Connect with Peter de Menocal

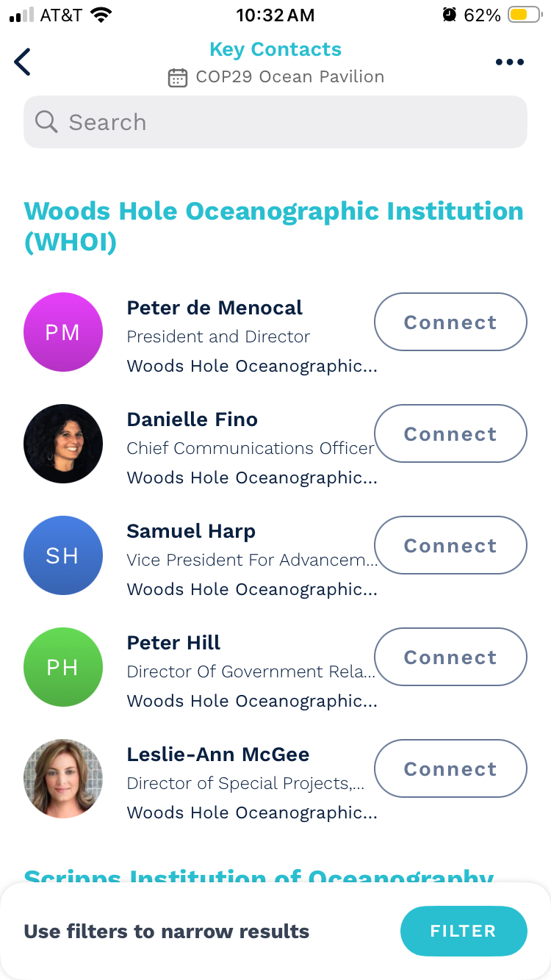coord(450,322)
